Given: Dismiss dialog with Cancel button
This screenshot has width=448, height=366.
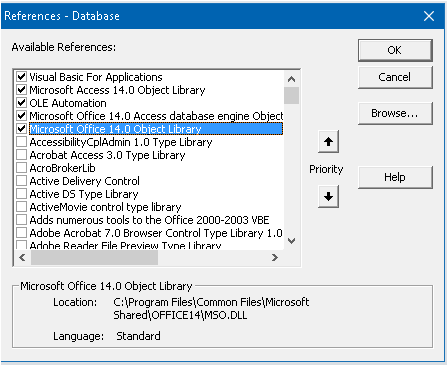Looking at the screenshot, I should point(395,77).
